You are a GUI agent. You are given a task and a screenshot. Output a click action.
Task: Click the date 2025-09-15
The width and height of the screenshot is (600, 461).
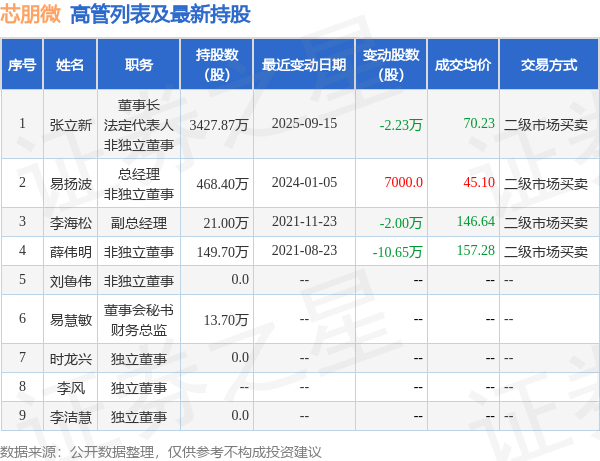304,123
